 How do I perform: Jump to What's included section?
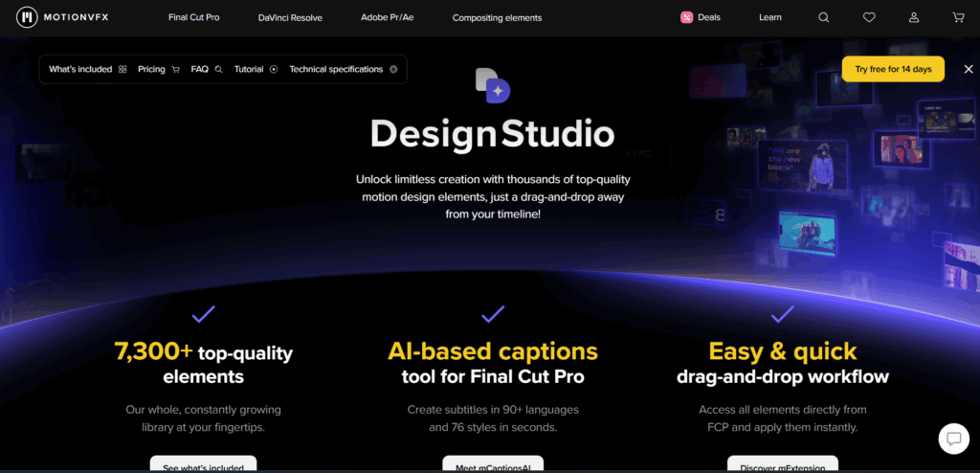point(87,69)
